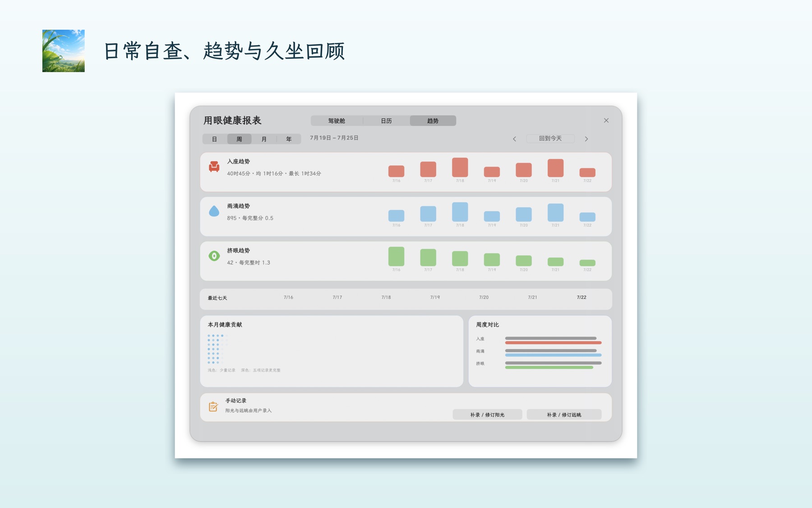812x508 pixels.
Task: Go to next week with right chevron
Action: pyautogui.click(x=586, y=139)
